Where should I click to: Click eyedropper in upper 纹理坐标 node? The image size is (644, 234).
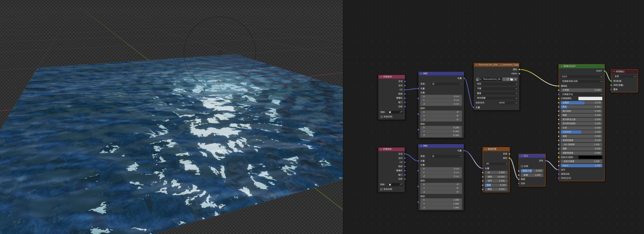tap(401, 112)
